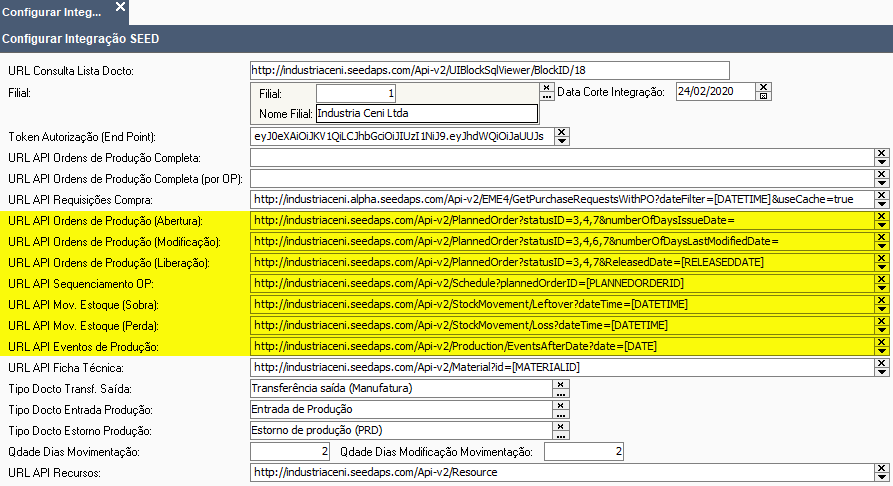This screenshot has height=486, width=893.
Task: Clear the Tipo Docto Transf. Saída field
Action: click(x=560, y=385)
